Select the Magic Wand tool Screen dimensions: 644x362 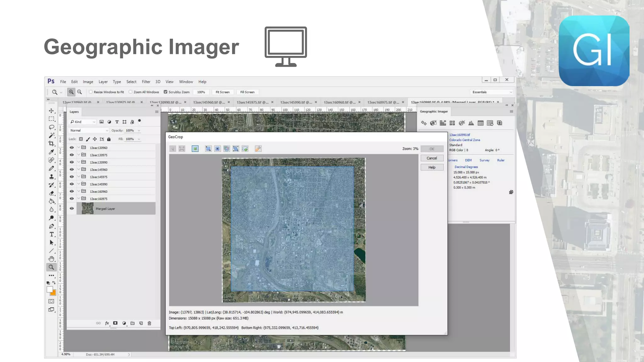click(x=51, y=135)
